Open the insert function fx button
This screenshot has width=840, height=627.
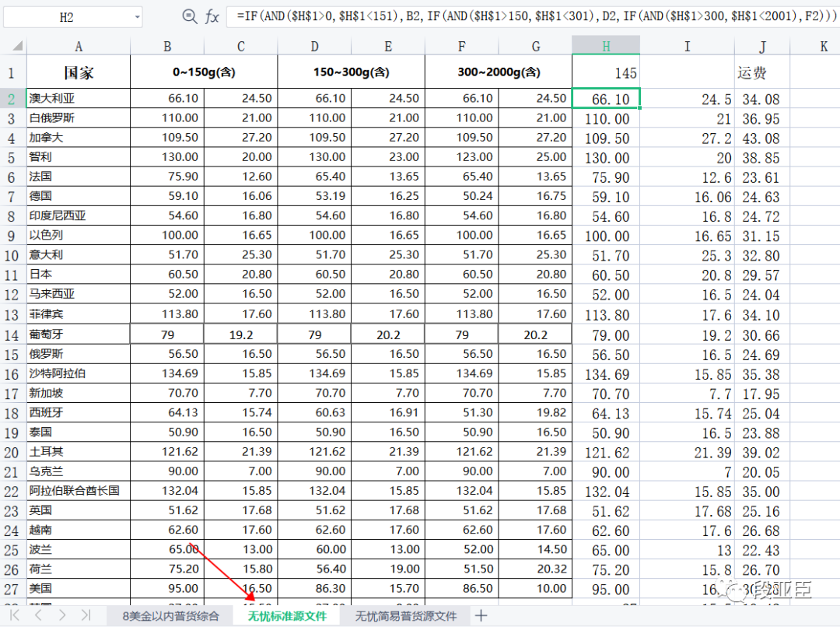tap(212, 16)
